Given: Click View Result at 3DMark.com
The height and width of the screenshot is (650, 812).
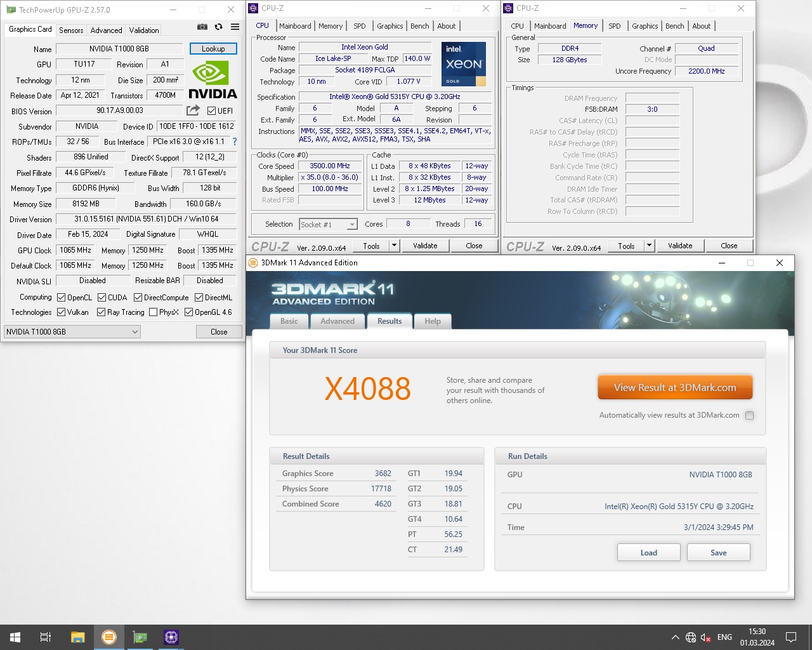Looking at the screenshot, I should coord(675,387).
